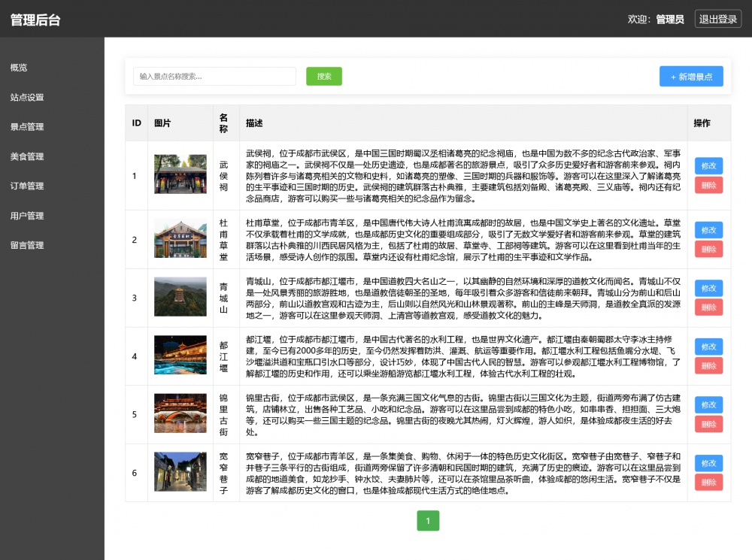Edit the 武侯祠 entry with 修改
The height and width of the screenshot is (560, 752).
(708, 166)
